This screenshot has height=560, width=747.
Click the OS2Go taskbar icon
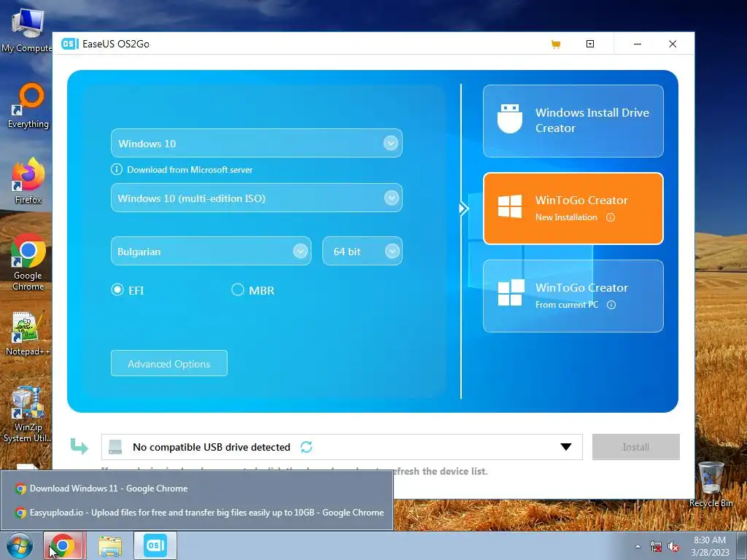[155, 545]
